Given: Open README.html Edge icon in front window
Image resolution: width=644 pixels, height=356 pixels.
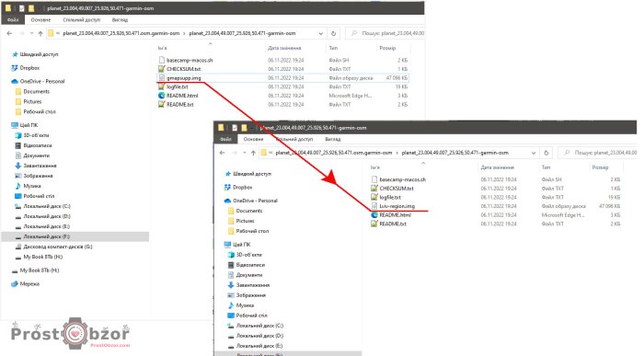Looking at the screenshot, I should click(374, 214).
